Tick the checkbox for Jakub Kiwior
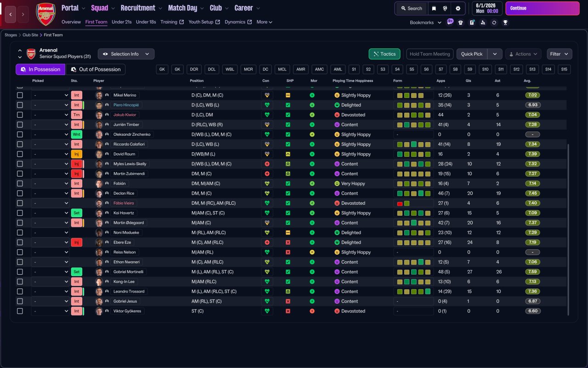 pos(20,115)
